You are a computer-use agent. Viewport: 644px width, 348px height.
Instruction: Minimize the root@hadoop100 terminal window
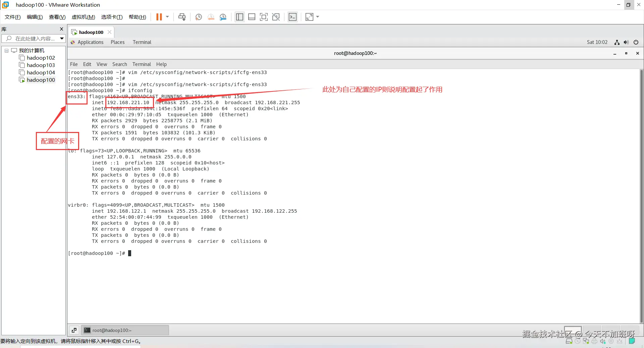click(615, 53)
